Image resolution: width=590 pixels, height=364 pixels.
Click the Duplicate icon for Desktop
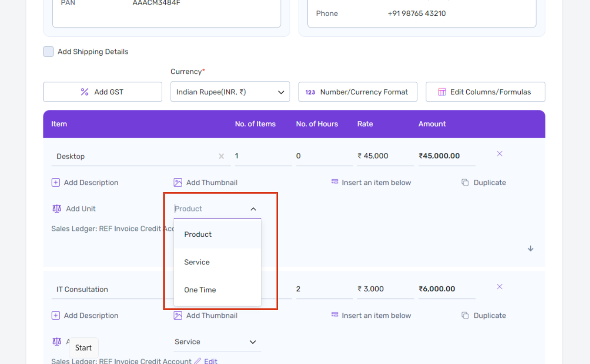[x=465, y=182]
